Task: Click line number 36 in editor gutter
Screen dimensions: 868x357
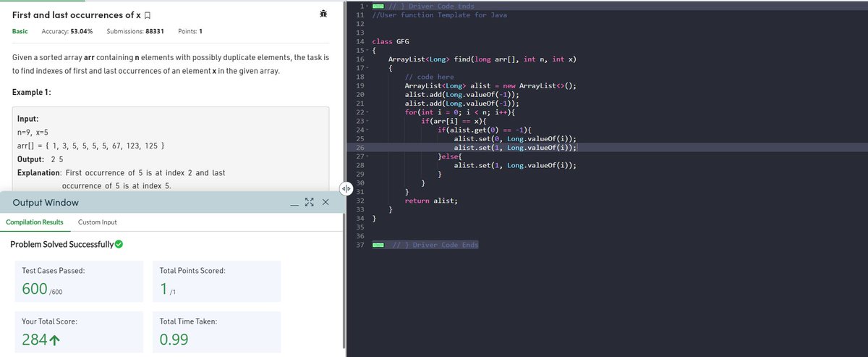Action: tap(359, 236)
